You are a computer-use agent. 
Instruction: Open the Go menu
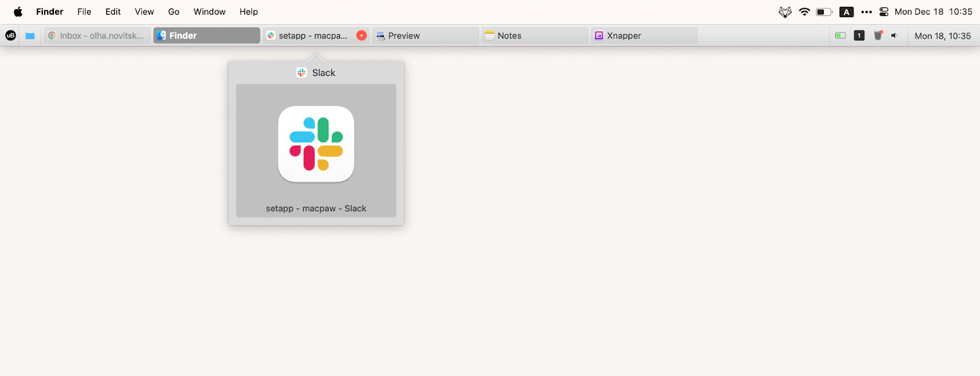174,12
